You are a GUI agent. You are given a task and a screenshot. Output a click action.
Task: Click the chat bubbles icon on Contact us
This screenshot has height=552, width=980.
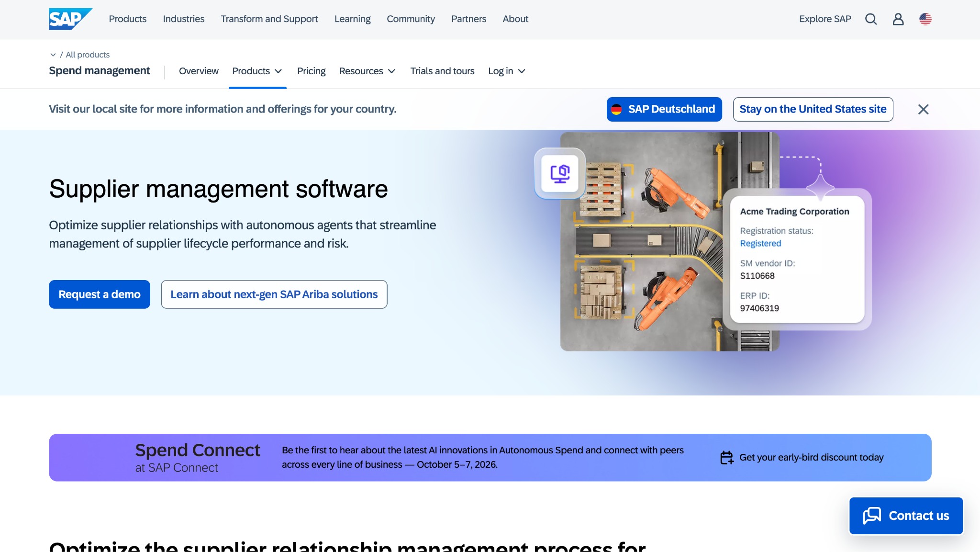point(872,516)
